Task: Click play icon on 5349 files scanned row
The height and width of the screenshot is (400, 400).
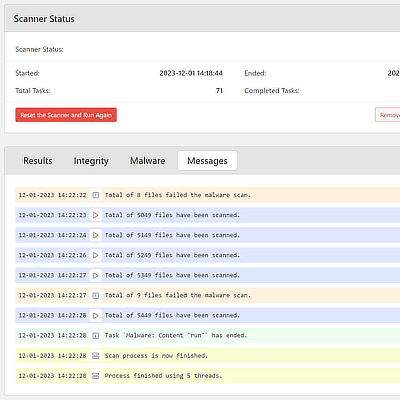Action: click(96, 275)
